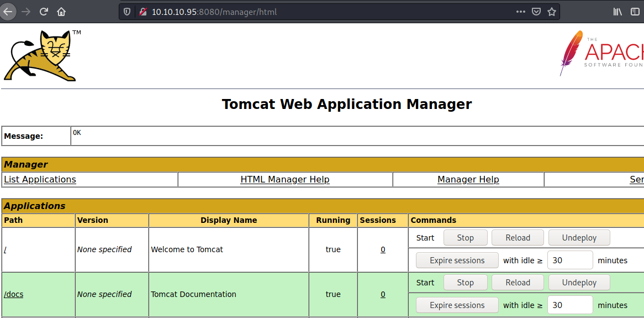
Task: Click idle minutes field for root app
Action: [570, 260]
